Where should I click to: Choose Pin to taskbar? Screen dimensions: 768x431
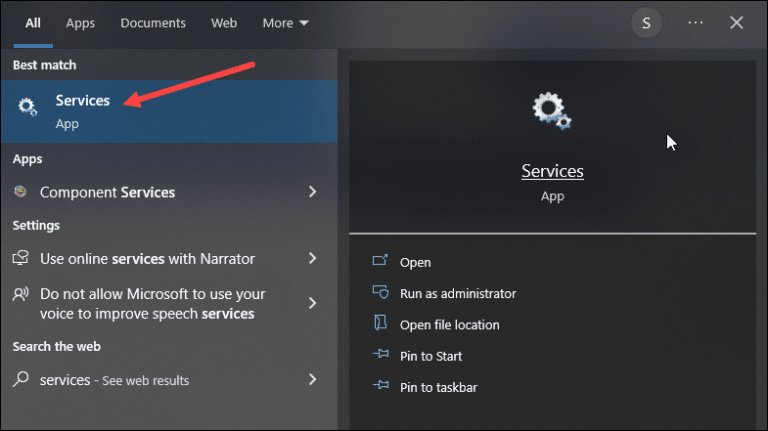[438, 387]
